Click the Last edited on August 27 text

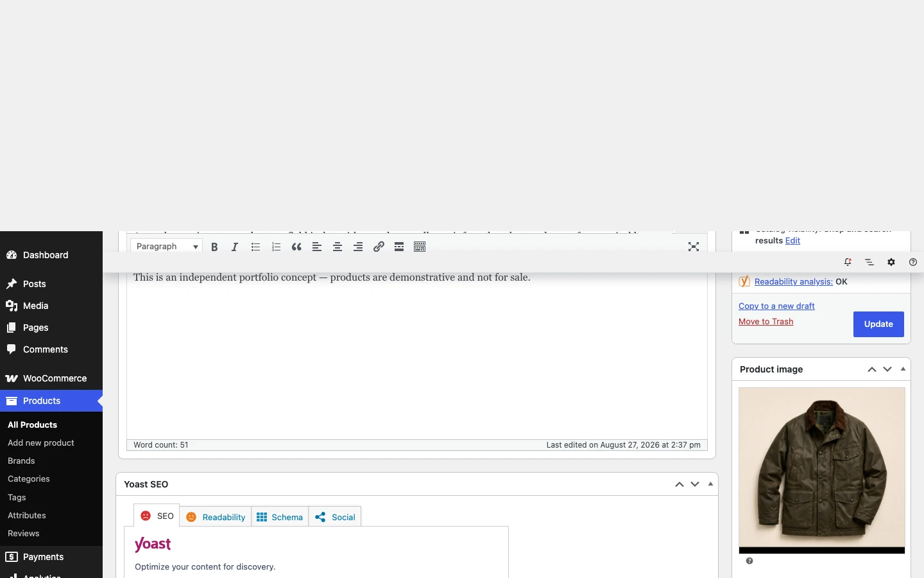(x=623, y=445)
